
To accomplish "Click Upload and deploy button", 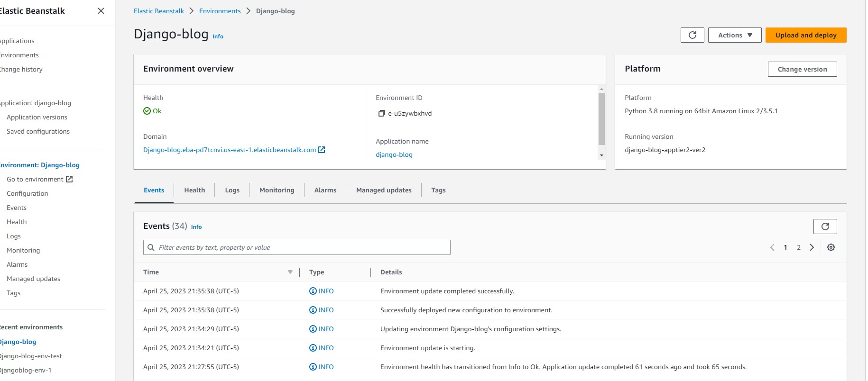I will coord(806,35).
